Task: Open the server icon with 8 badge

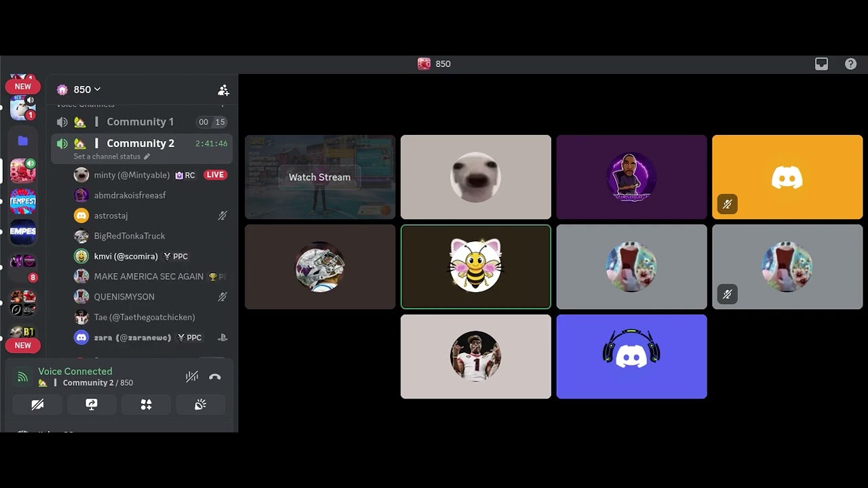Action: [22, 265]
